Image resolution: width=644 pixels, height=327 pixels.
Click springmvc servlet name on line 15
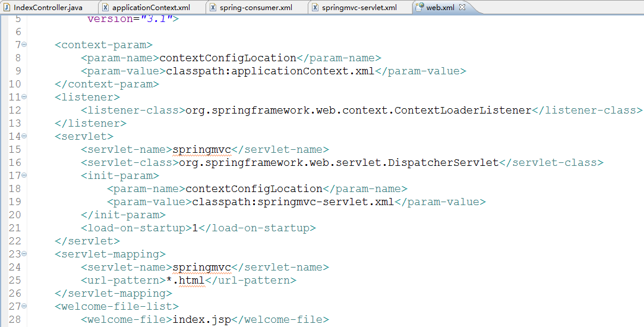click(201, 150)
